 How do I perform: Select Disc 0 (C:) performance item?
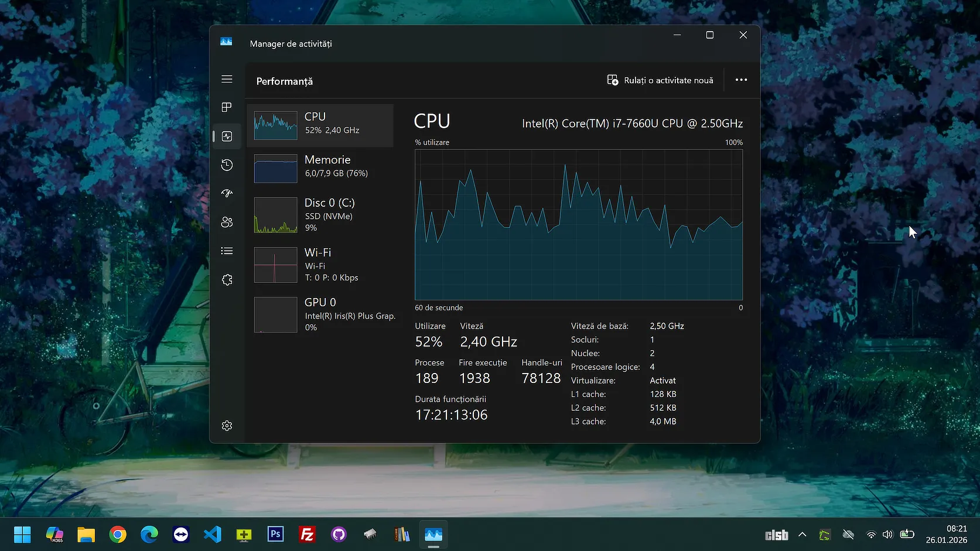coord(320,215)
